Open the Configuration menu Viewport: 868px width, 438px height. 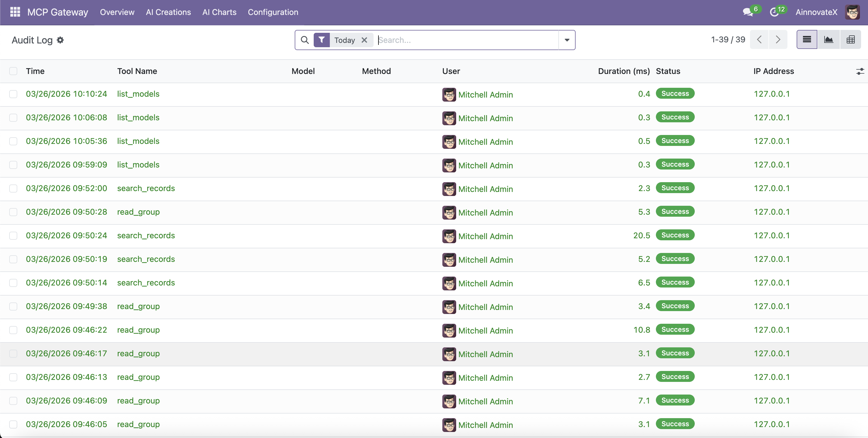(273, 12)
